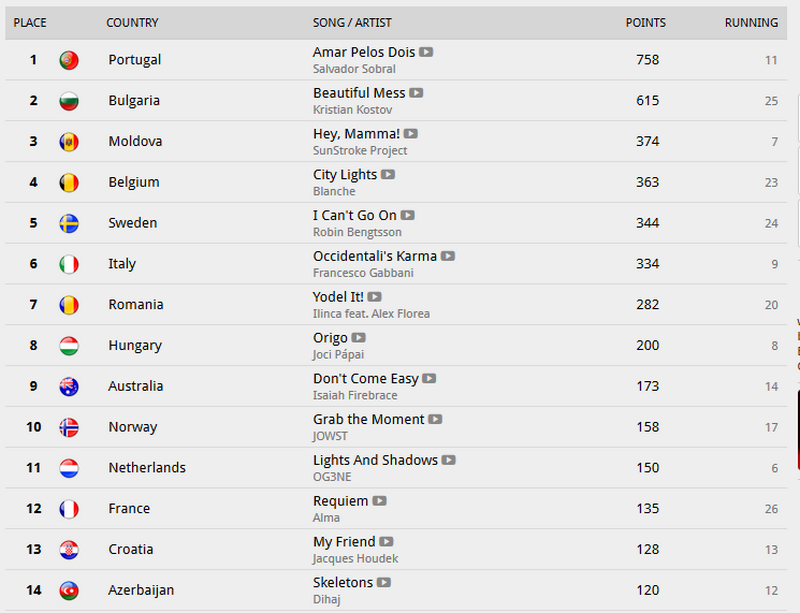Select the Croatia row entry
Screen dimensions: 800x613
tap(131, 549)
